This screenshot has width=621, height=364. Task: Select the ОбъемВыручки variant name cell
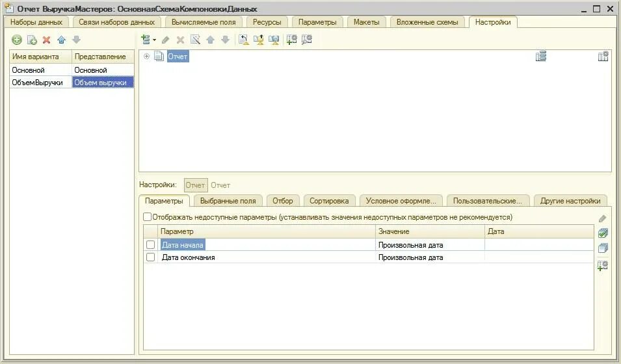[40, 83]
